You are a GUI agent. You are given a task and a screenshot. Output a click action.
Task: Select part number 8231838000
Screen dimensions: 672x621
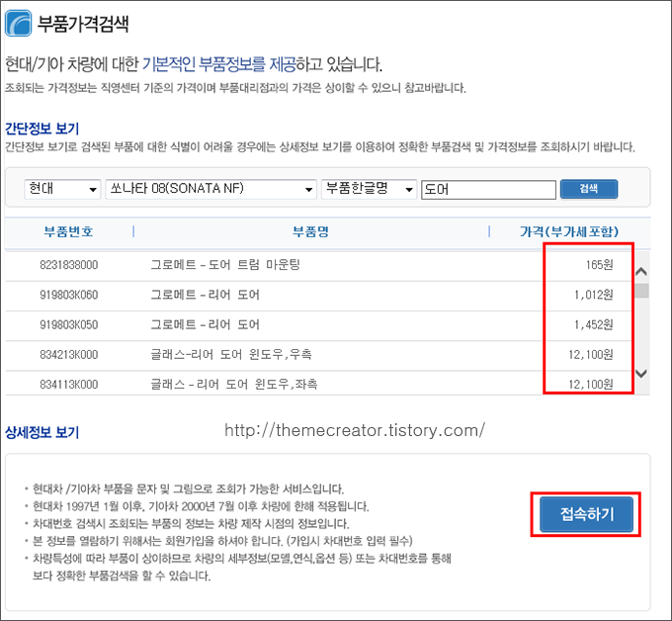coord(69,265)
